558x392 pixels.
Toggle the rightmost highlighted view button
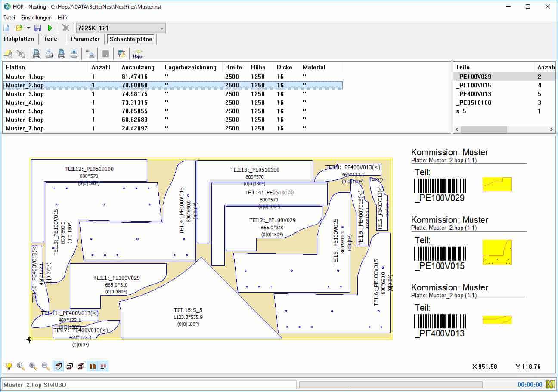(103, 366)
